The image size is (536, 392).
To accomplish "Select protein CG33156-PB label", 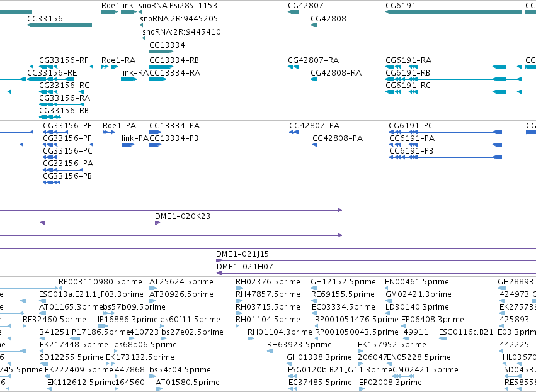I will (67, 176).
